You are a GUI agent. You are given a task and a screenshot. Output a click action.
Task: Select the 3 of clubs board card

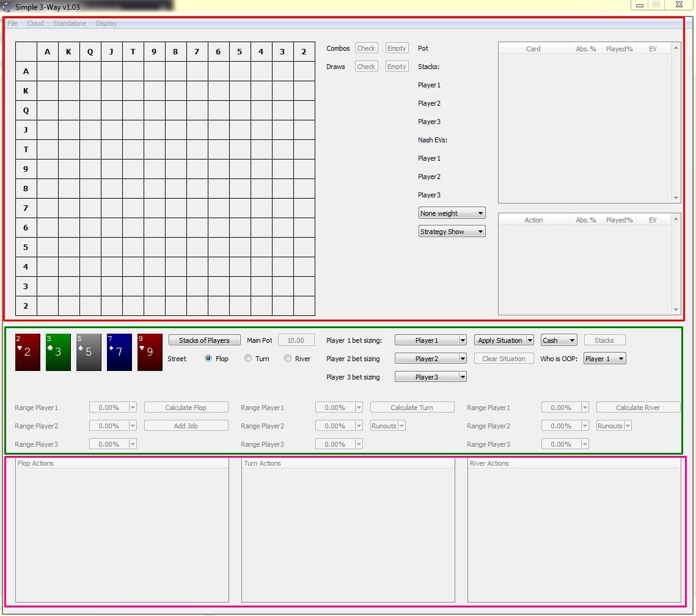[x=57, y=352]
